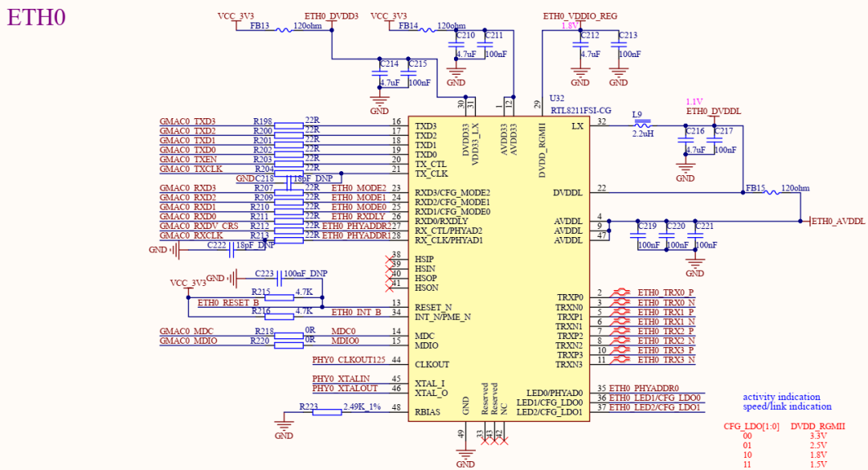Click the GMAC0_MDIO net label
The width and height of the screenshot is (868, 470).
188,341
